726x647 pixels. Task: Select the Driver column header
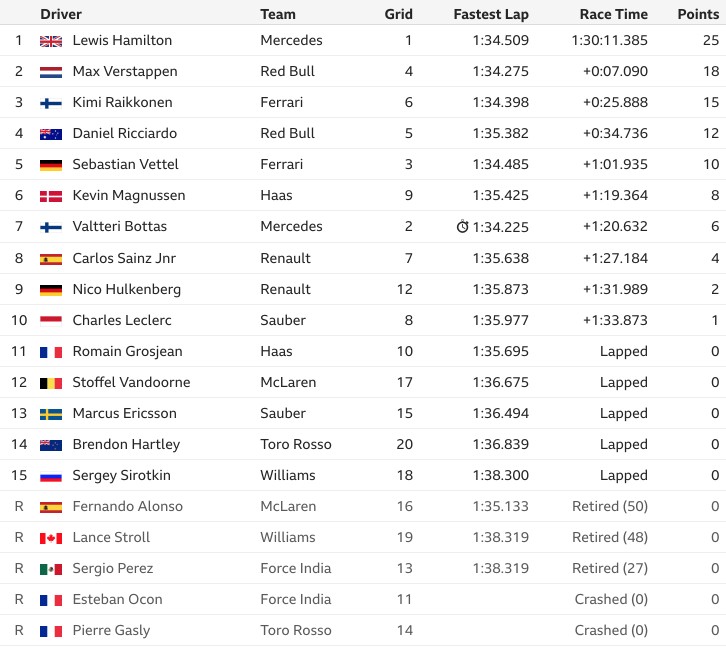point(61,14)
